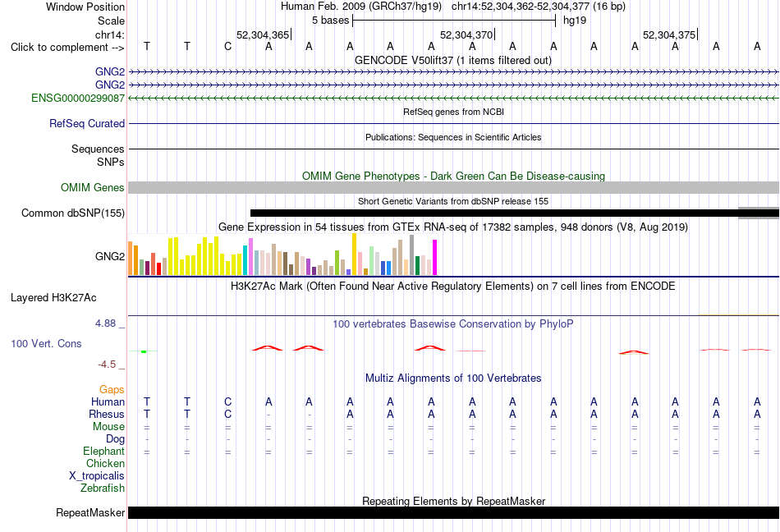Click the Rhesus species label

coord(107,414)
